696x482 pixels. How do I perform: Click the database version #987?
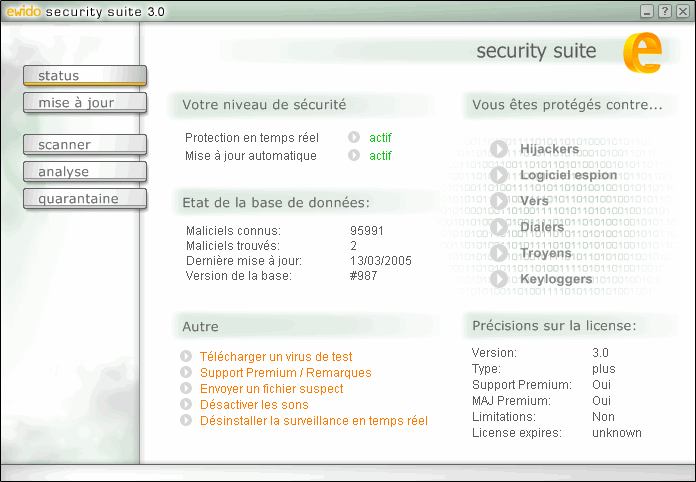point(363,276)
